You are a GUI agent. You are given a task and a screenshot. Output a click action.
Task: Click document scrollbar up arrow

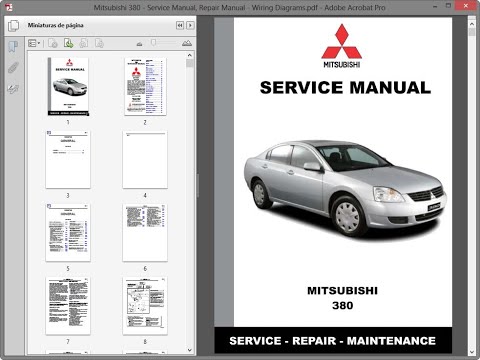(472, 24)
